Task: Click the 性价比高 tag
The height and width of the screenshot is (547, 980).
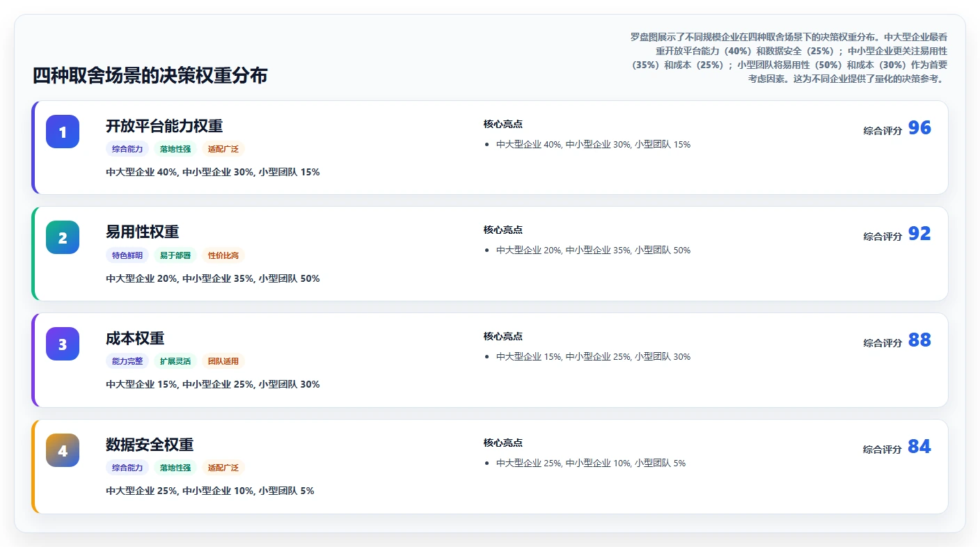Action: point(223,255)
